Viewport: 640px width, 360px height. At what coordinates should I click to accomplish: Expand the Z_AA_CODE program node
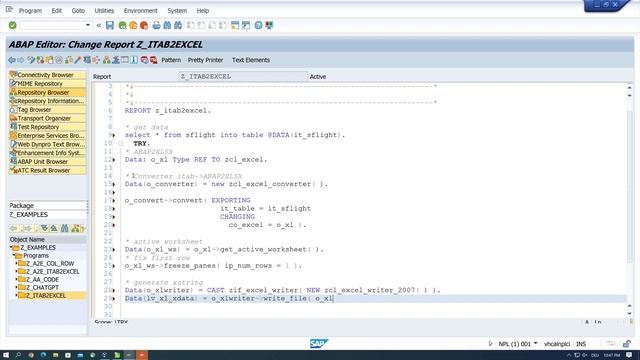pyautogui.click(x=17, y=279)
